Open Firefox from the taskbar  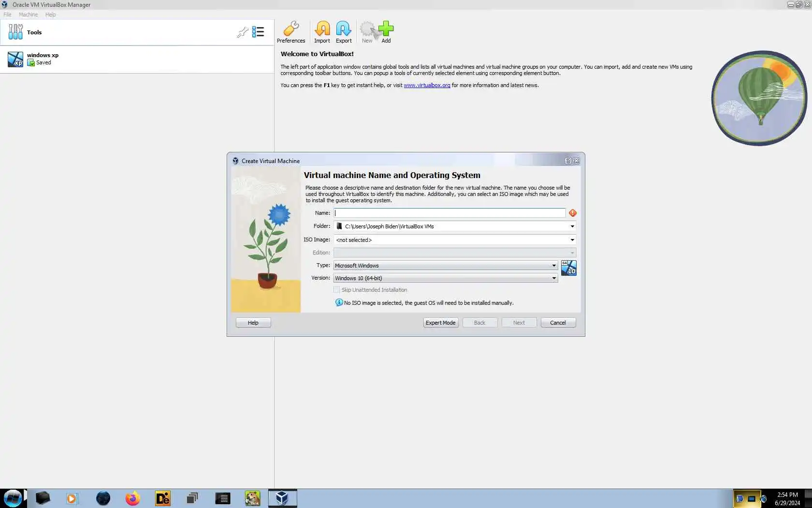click(132, 498)
